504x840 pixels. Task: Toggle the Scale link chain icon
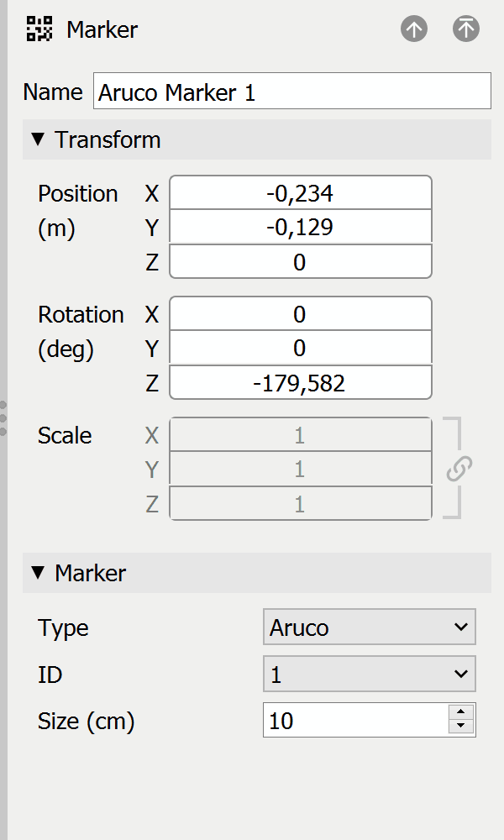click(459, 469)
